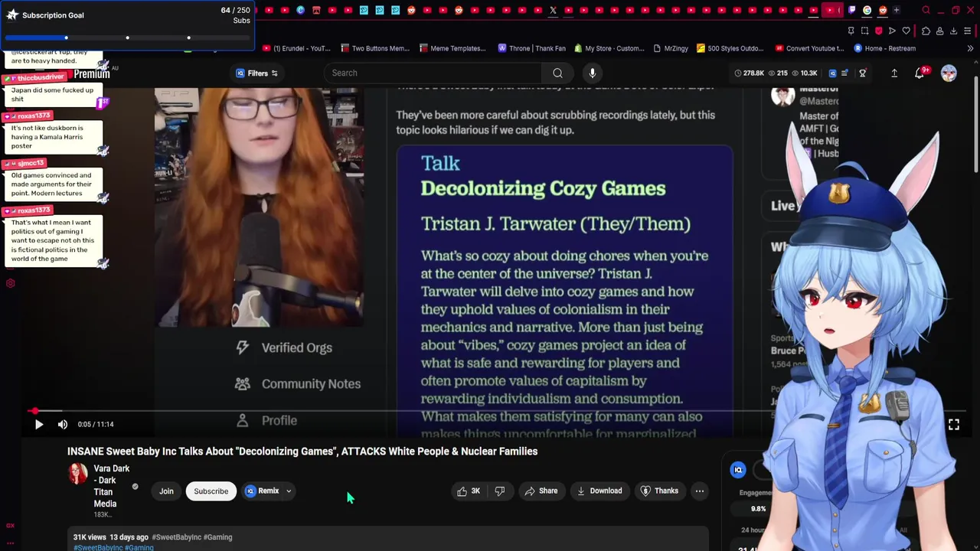
Task: Click the browser tab search magnifier icon
Action: tap(926, 10)
